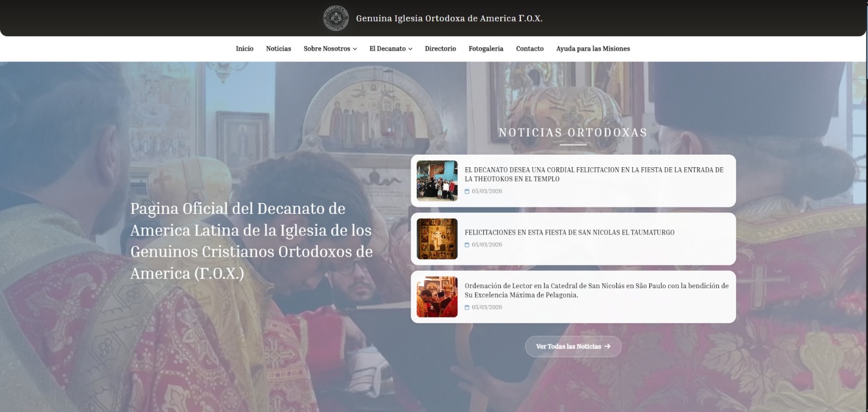Click the date 05/03/2026 on San Nicolas card
Image resolution: width=868 pixels, height=412 pixels.
click(x=487, y=245)
